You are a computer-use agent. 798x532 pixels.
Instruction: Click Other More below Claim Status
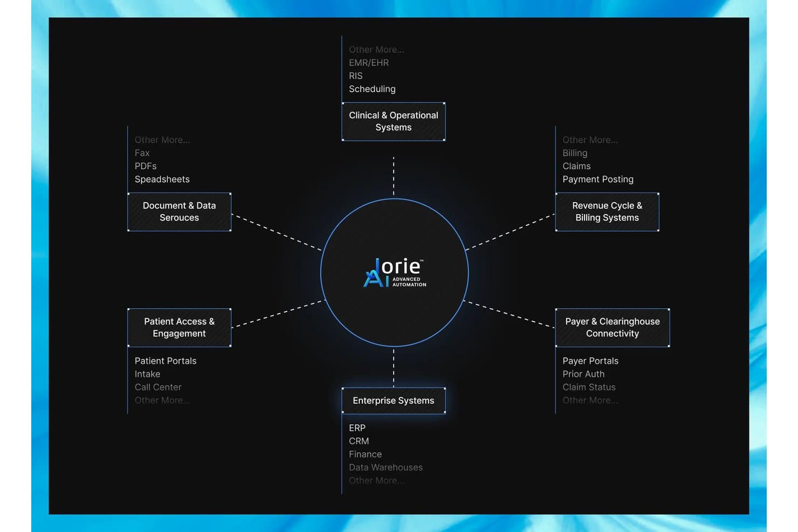(590, 400)
